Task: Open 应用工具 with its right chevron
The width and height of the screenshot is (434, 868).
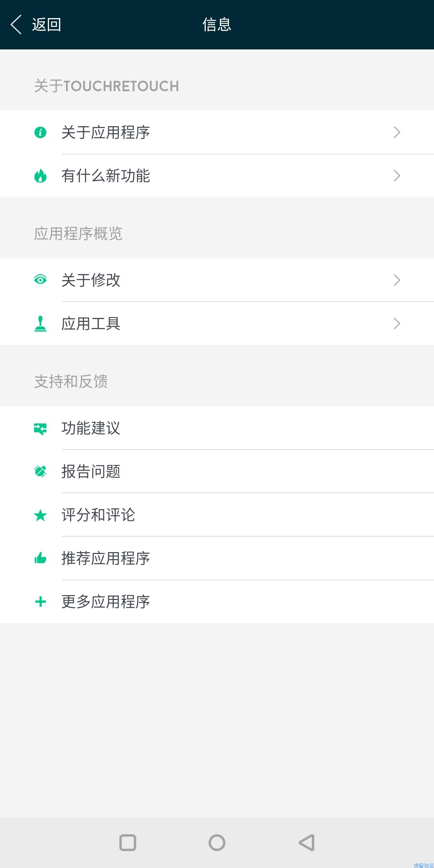Action: pyautogui.click(x=397, y=323)
